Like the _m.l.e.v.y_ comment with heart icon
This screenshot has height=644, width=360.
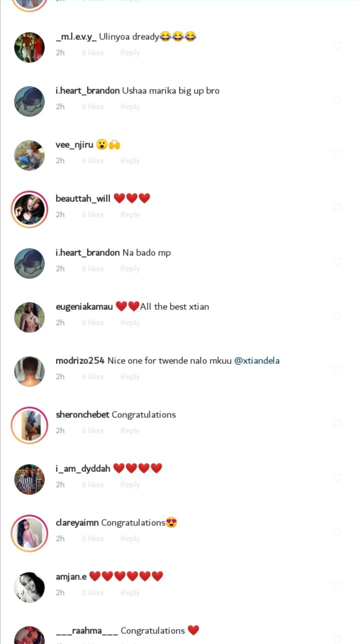tap(336, 45)
